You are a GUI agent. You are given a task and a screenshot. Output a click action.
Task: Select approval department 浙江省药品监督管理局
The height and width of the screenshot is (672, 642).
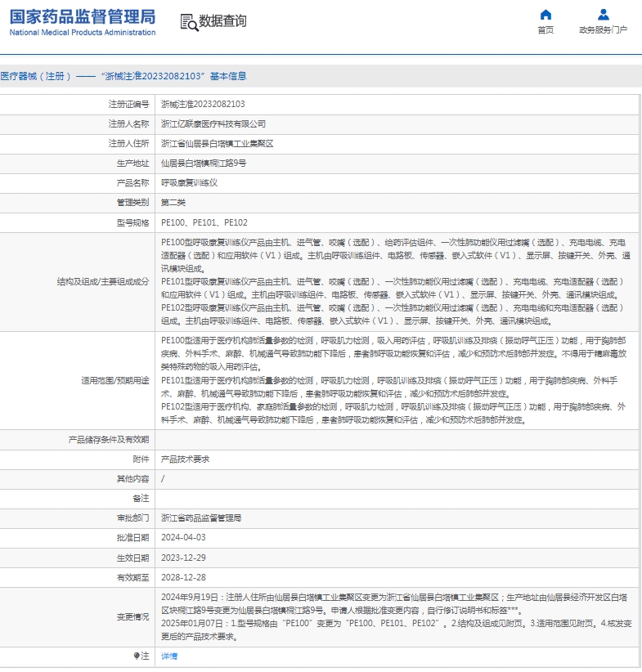pos(201,518)
